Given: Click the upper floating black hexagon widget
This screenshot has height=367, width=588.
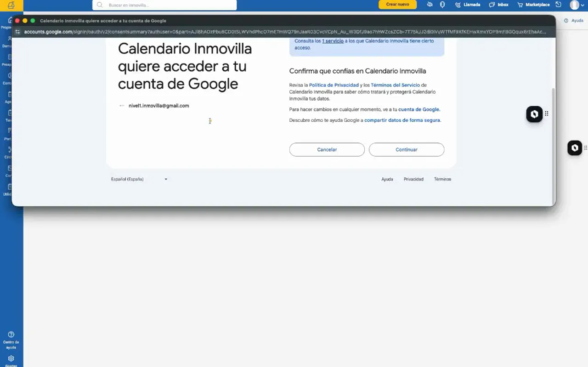Looking at the screenshot, I should (534, 114).
